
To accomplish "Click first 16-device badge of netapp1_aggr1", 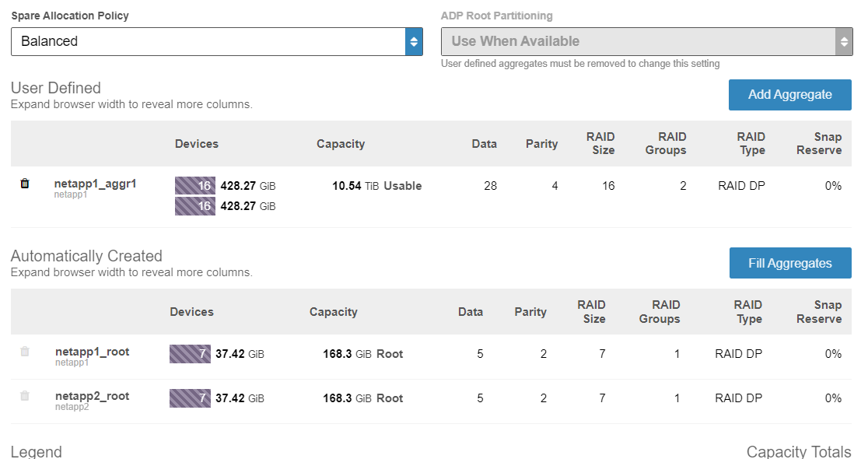I will click(195, 186).
